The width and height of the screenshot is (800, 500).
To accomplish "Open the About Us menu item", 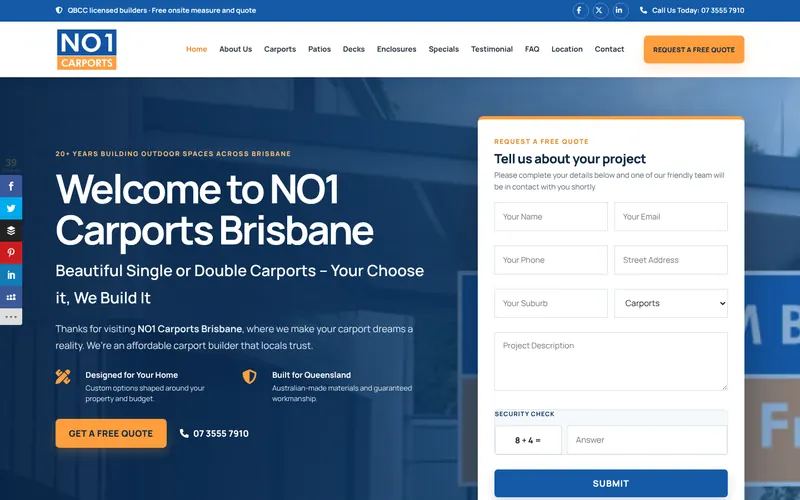I will (x=236, y=49).
